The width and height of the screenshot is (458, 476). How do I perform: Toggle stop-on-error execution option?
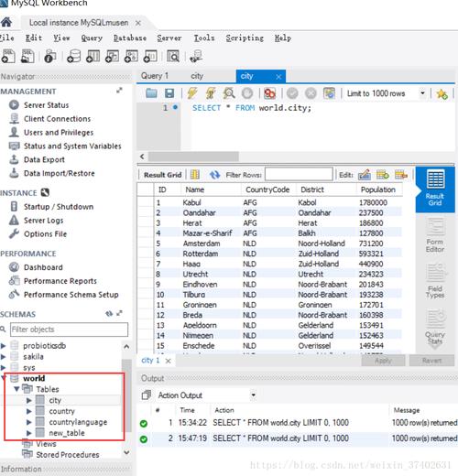point(269,93)
